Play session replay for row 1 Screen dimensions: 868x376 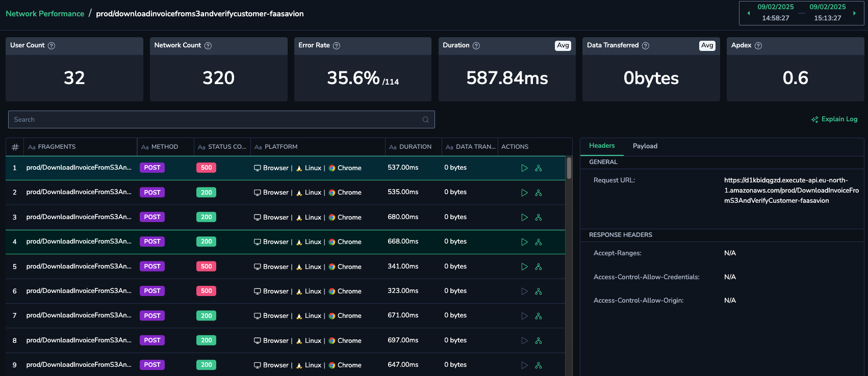click(x=524, y=168)
